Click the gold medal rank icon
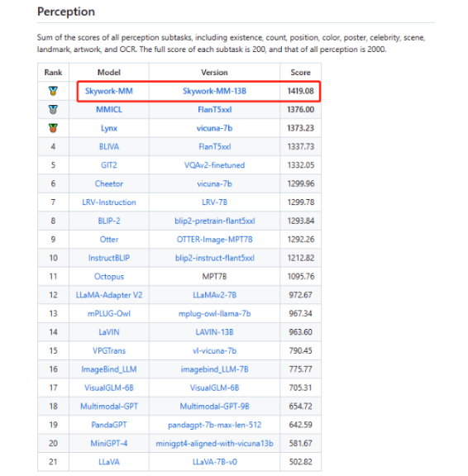 pyautogui.click(x=53, y=91)
